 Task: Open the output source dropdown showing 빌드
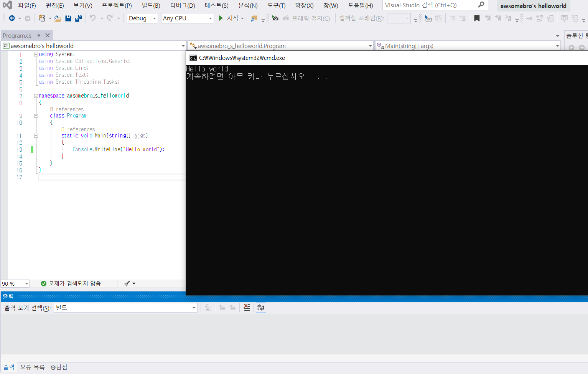point(125,308)
